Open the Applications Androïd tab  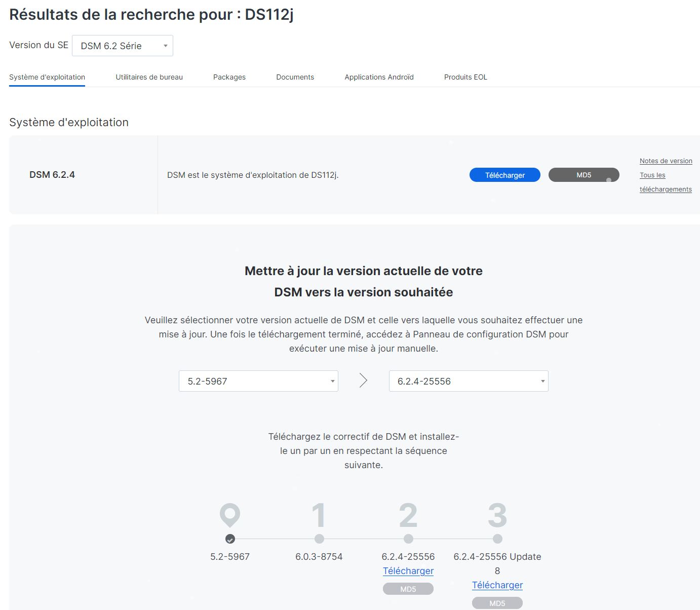tap(379, 77)
